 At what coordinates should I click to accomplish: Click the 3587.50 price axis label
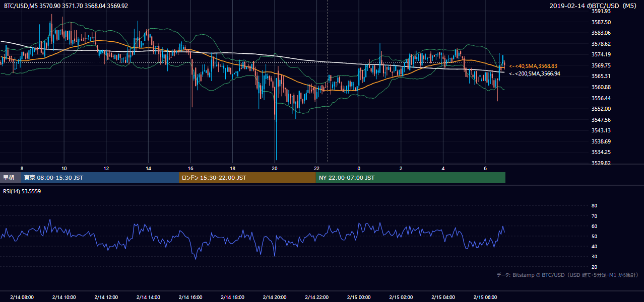601,22
